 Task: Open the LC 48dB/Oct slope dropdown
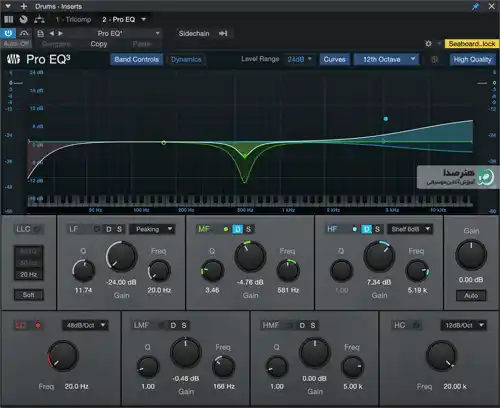[x=85, y=325]
